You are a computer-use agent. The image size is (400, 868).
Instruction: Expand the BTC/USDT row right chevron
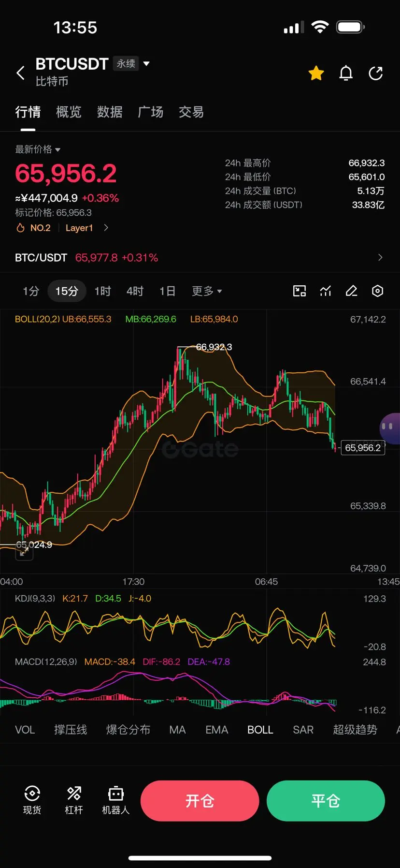(380, 258)
